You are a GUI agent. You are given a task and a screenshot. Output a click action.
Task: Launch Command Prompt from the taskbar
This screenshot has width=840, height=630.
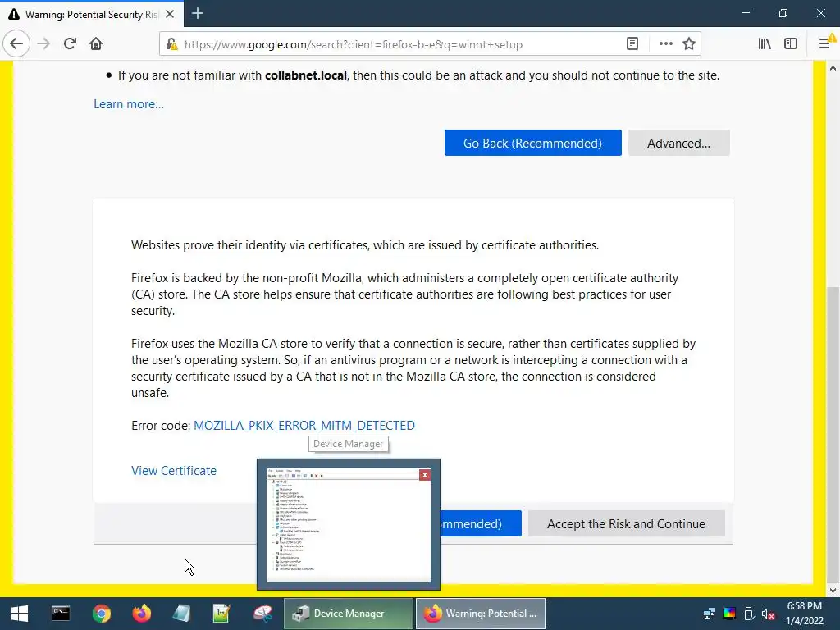coord(61,614)
